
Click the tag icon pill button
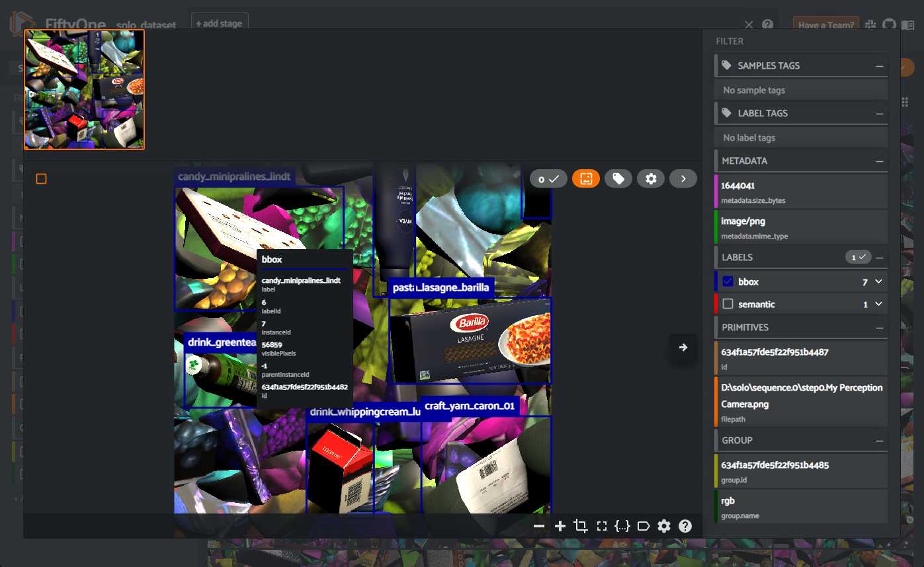(618, 178)
